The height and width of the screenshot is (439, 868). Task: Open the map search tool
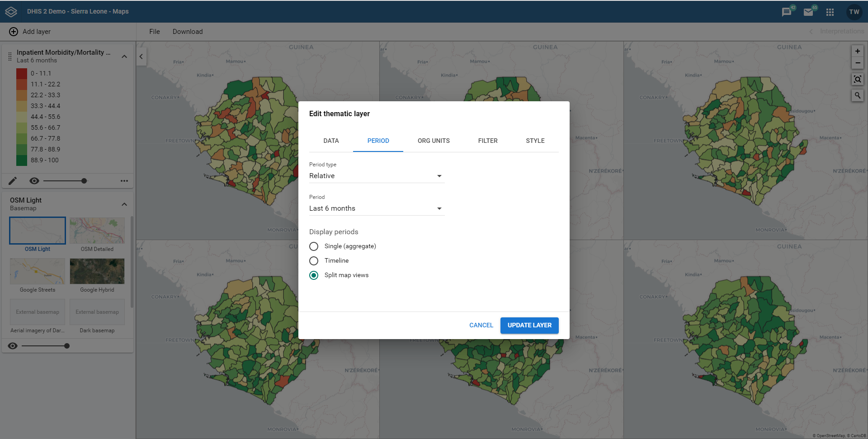[858, 95]
